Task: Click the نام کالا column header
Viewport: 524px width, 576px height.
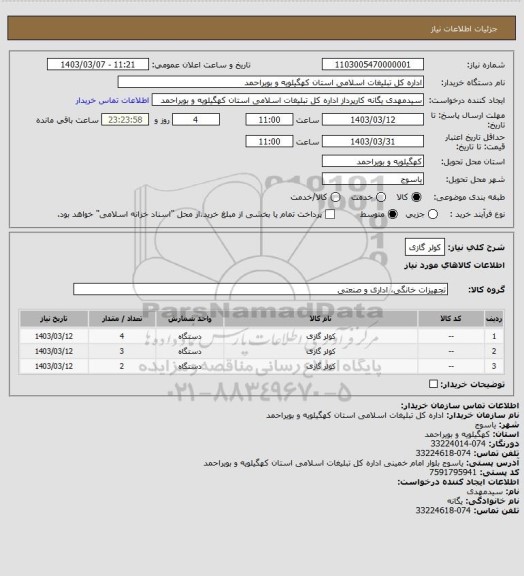Action: (x=320, y=318)
